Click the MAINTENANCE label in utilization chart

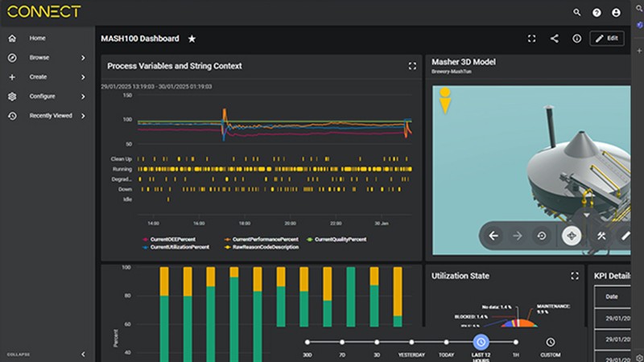pyautogui.click(x=553, y=309)
